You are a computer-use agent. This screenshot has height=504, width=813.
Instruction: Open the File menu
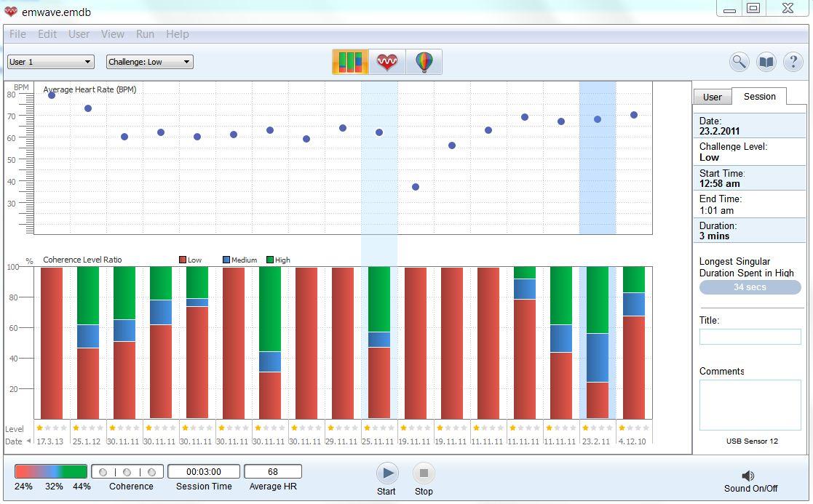[17, 34]
